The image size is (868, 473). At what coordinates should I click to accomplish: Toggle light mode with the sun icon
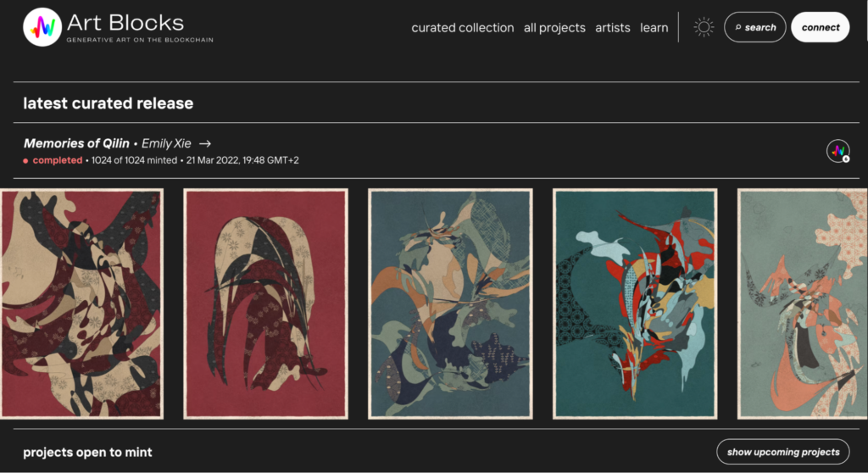point(704,27)
